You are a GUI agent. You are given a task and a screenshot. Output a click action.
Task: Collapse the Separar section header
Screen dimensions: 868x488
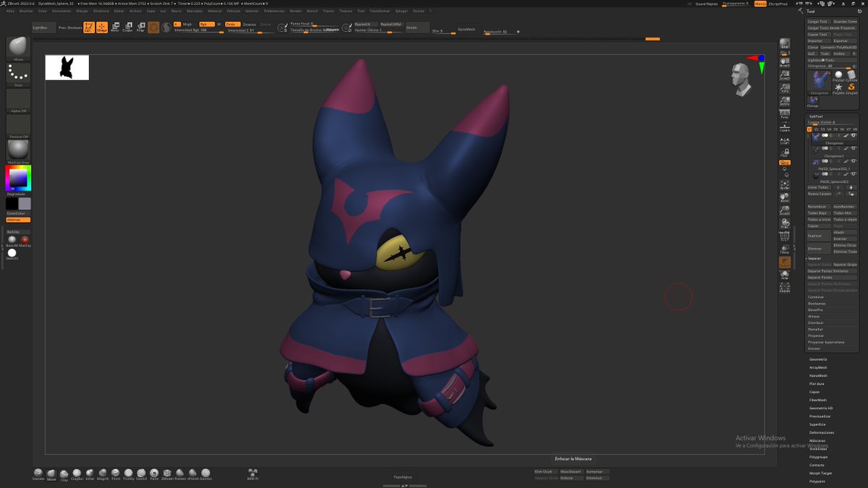(x=814, y=258)
